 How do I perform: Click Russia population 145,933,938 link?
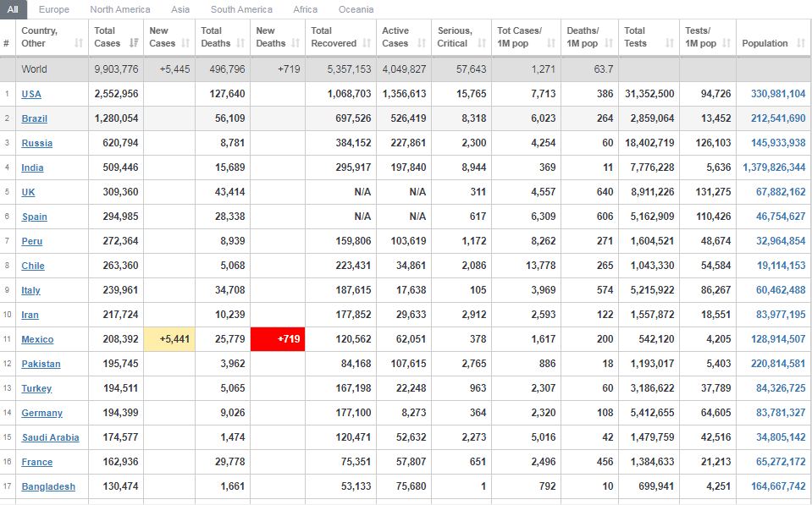click(x=778, y=143)
